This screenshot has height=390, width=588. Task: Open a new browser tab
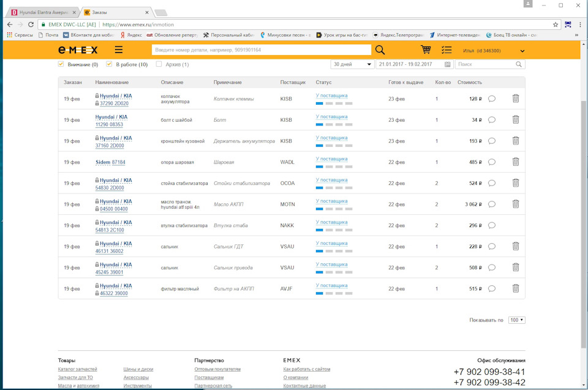click(x=161, y=13)
